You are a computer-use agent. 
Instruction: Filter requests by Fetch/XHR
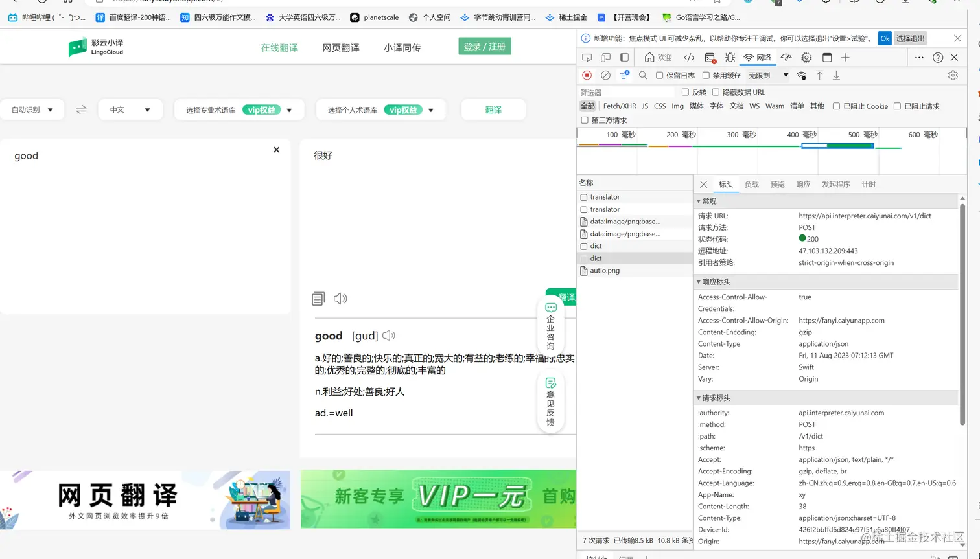[619, 106]
